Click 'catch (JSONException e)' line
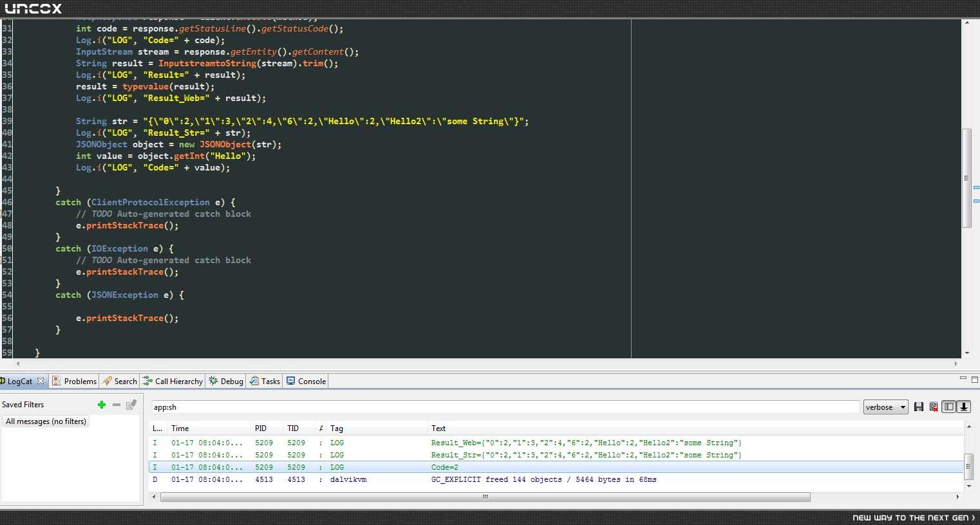 [x=119, y=295]
